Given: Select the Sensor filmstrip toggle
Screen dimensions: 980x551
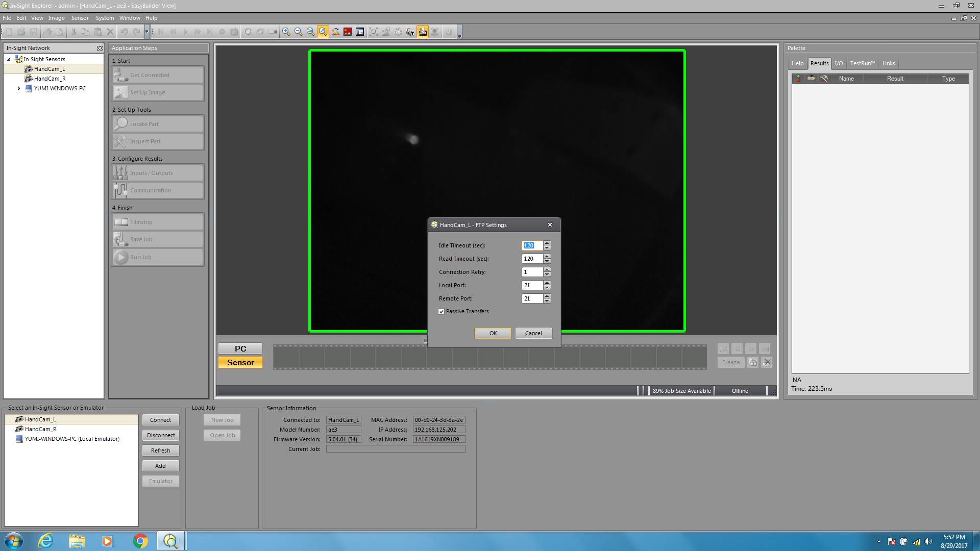Looking at the screenshot, I should coord(240,363).
